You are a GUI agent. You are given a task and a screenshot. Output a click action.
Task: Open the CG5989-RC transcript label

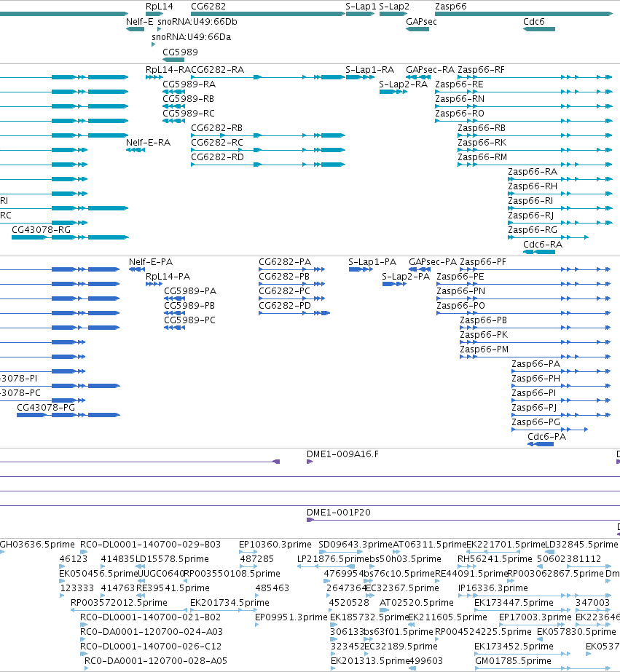click(x=189, y=114)
